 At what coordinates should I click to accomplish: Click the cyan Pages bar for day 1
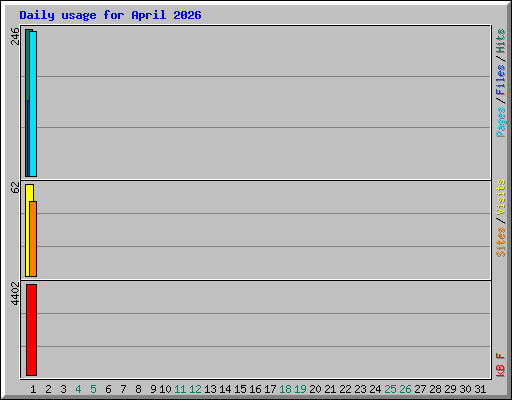[33, 104]
